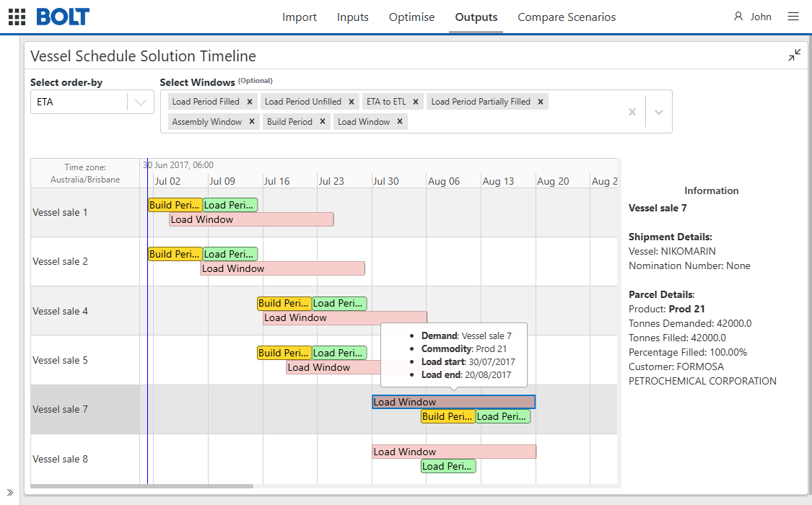Screen dimensions: 812x505
Task: Select Vessel sale 1 Build Period bar
Action: [175, 205]
